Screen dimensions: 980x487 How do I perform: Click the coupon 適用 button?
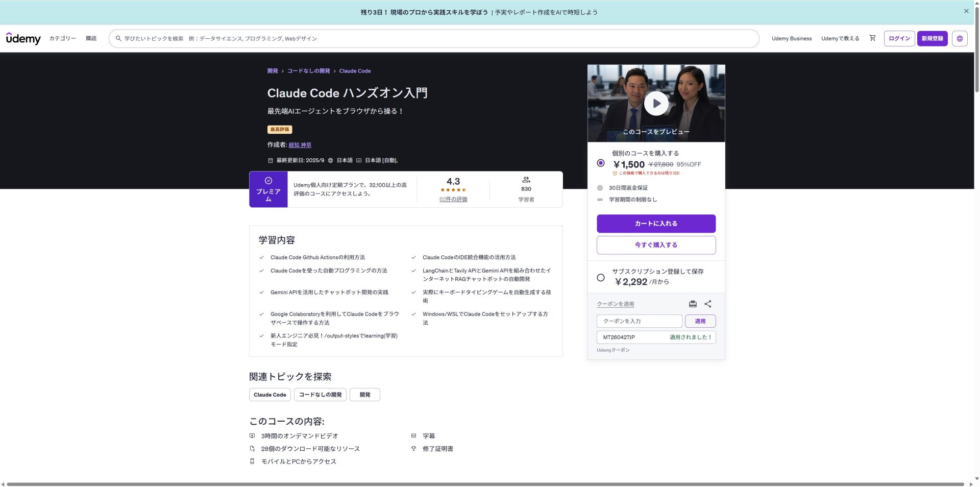point(700,321)
